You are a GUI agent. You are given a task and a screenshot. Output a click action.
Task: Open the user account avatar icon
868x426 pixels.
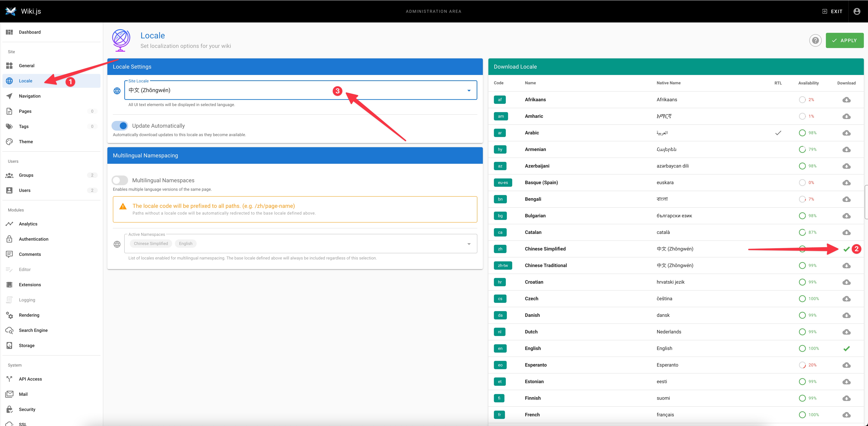(x=857, y=11)
